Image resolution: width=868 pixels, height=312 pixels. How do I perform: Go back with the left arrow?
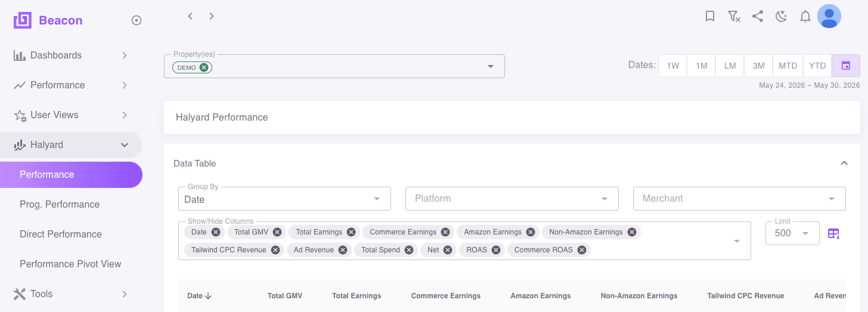pos(190,16)
